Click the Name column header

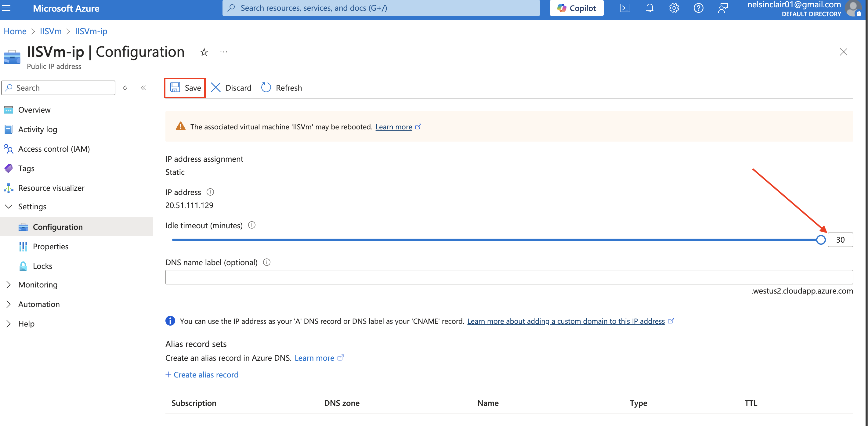click(x=488, y=403)
